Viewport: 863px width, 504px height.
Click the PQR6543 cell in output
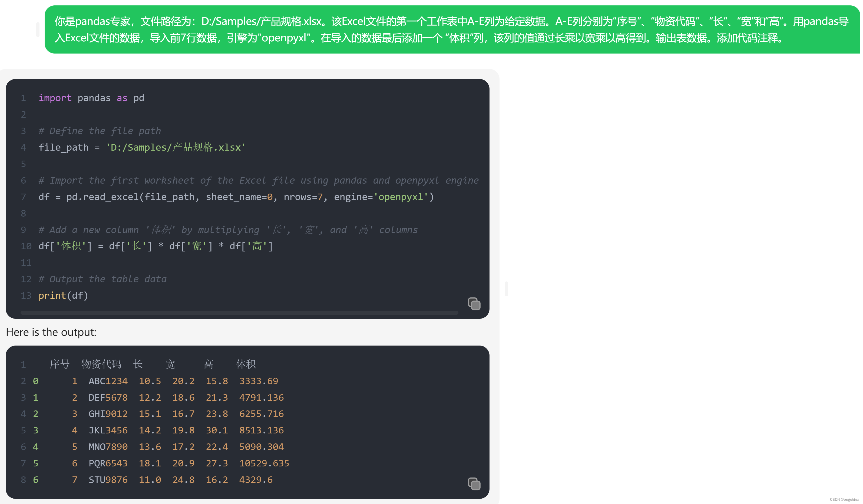pyautogui.click(x=108, y=463)
